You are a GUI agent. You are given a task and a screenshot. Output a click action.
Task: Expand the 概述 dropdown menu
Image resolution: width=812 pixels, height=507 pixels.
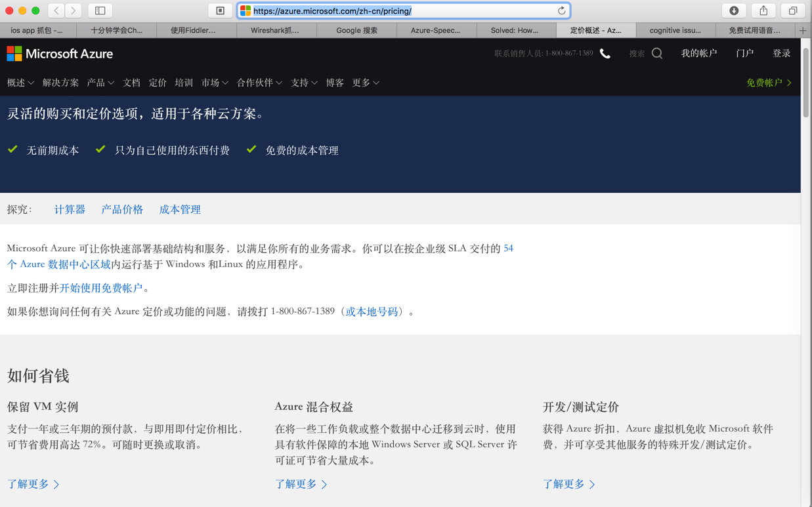tap(20, 83)
